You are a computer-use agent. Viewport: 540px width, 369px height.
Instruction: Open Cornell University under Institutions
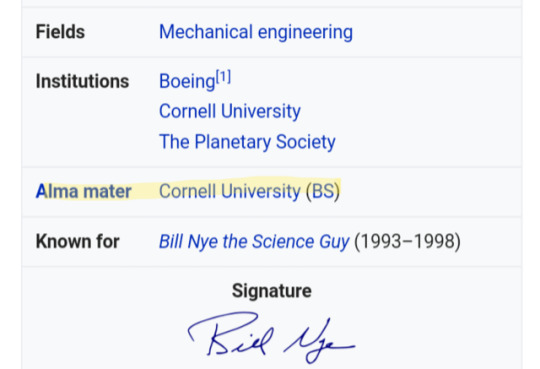230,111
